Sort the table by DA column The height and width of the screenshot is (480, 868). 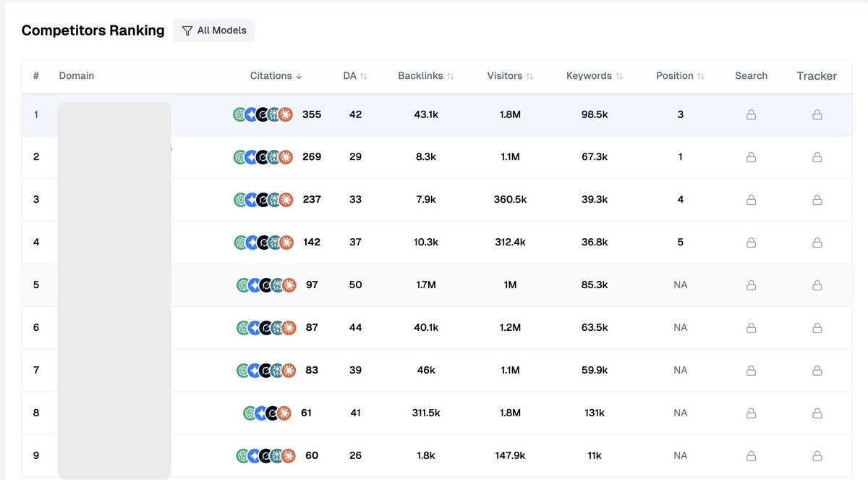(355, 76)
